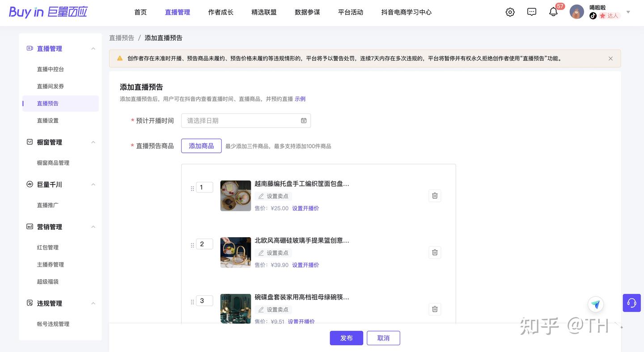Viewport: 644px width, 352px height.
Task: Click the 发布 button
Action: (x=347, y=338)
